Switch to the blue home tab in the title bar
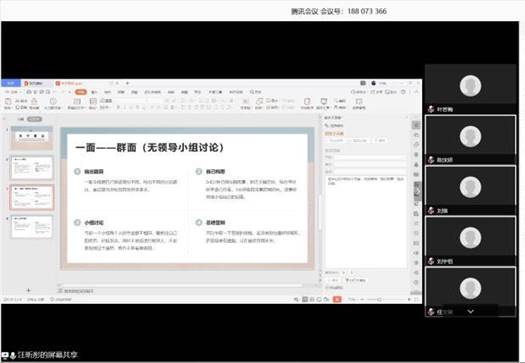 (11, 83)
